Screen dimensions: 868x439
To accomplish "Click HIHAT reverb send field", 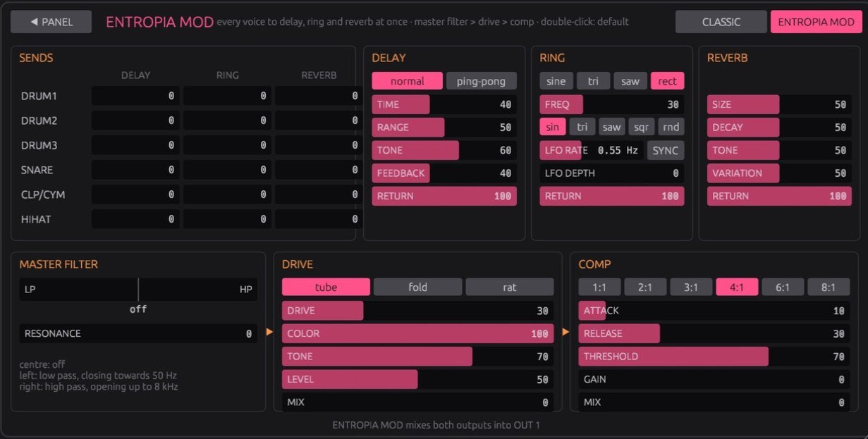I will pyautogui.click(x=319, y=219).
